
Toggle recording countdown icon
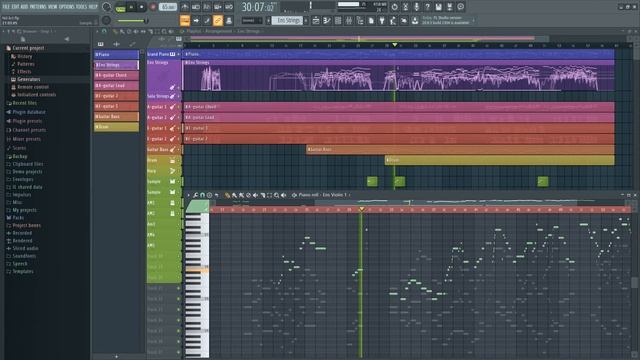(207, 7)
